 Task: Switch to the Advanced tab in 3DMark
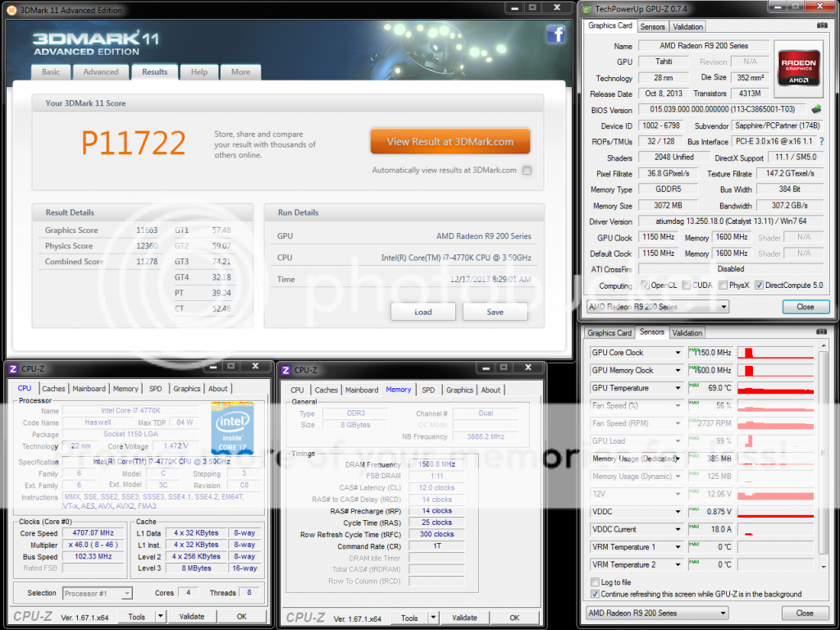pyautogui.click(x=100, y=72)
